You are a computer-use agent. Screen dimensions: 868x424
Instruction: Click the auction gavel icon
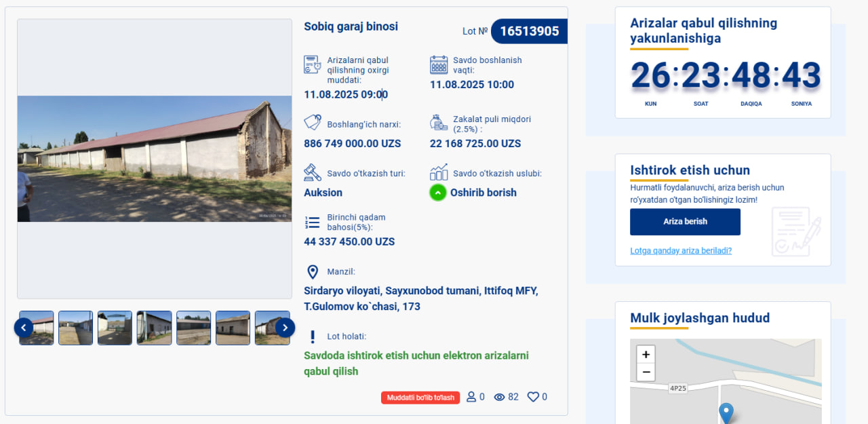click(x=312, y=172)
